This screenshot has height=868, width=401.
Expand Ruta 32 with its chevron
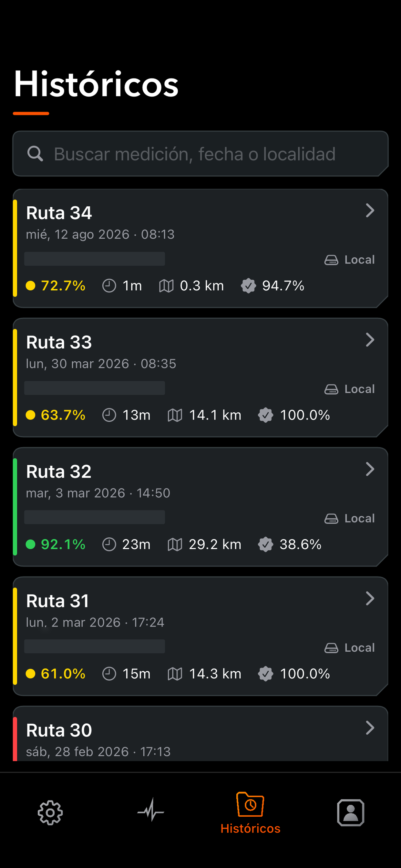pos(370,469)
